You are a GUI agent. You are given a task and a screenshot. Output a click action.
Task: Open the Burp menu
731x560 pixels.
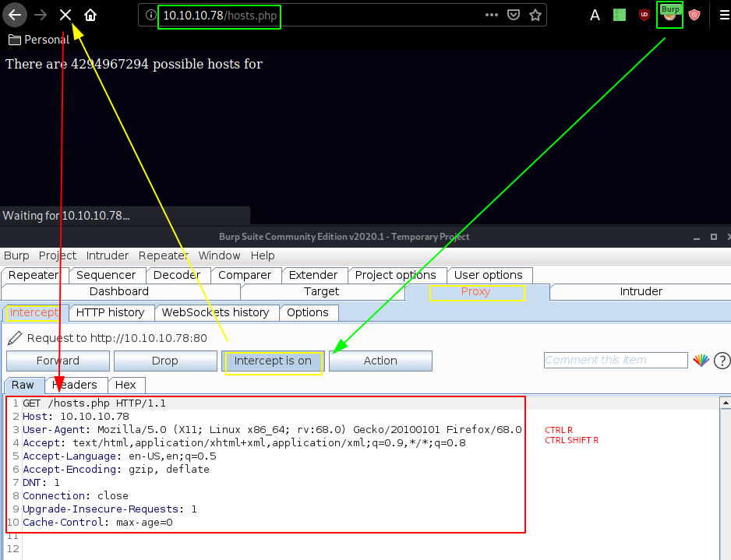point(16,255)
